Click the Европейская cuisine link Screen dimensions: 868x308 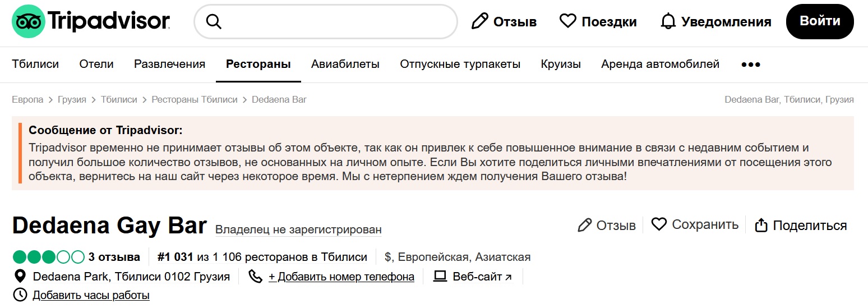pos(433,258)
